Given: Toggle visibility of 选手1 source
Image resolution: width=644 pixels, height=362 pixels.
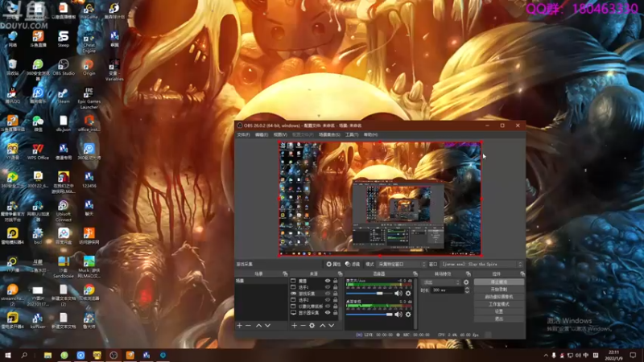Looking at the screenshot, I should 328,287.
